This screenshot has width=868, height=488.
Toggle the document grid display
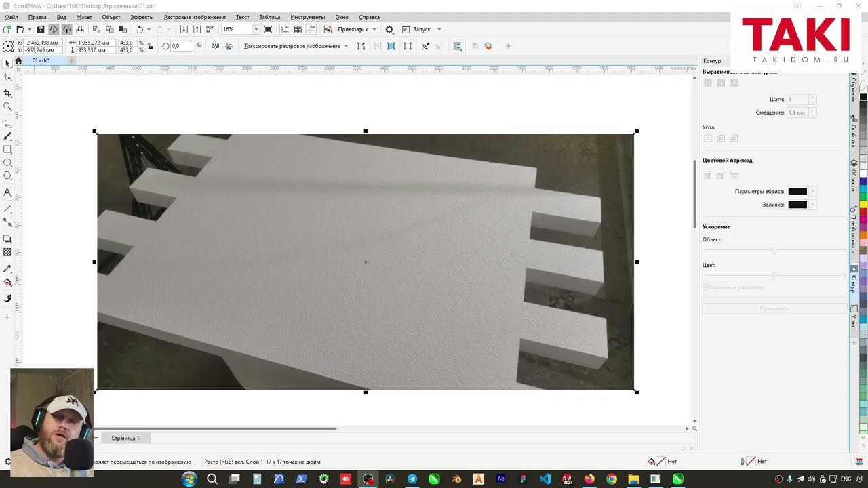pyautogui.click(x=298, y=29)
